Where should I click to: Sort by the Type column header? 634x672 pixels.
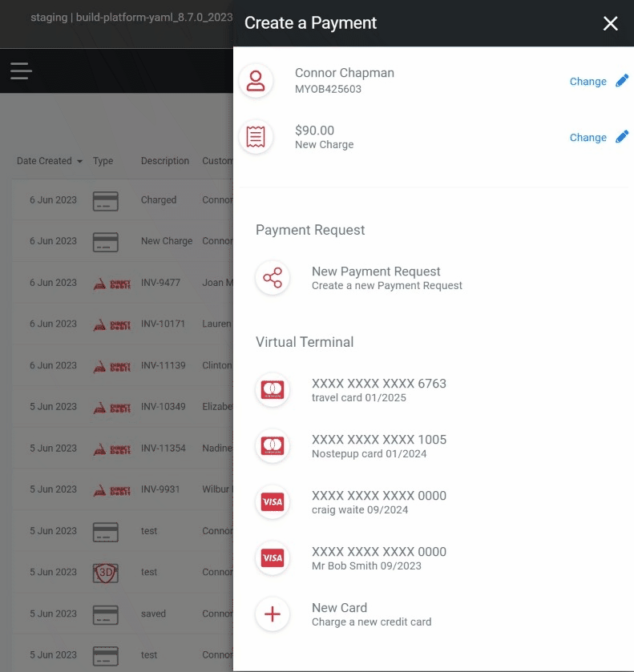coord(103,161)
